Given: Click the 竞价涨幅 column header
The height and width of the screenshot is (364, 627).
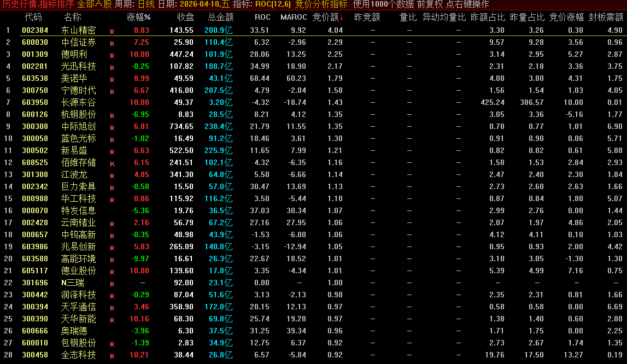Looking at the screenshot, I should 566,17.
